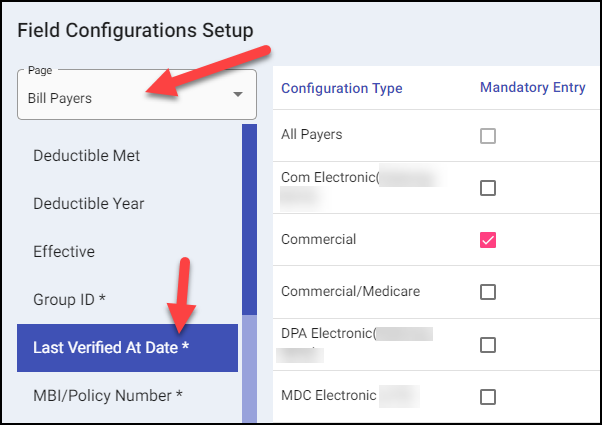Open the Page dropdown arrow
Screen dimensions: 602x425
click(238, 95)
